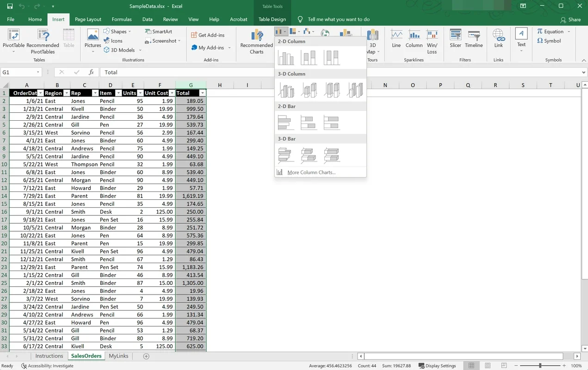Open the Total column filter
This screenshot has width=588, height=370.
point(203,93)
